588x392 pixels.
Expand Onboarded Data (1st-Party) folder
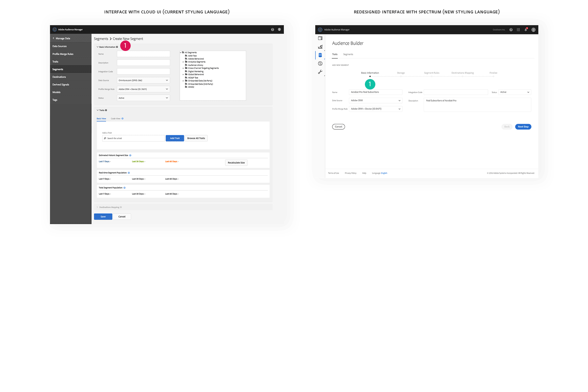[x=183, y=81]
